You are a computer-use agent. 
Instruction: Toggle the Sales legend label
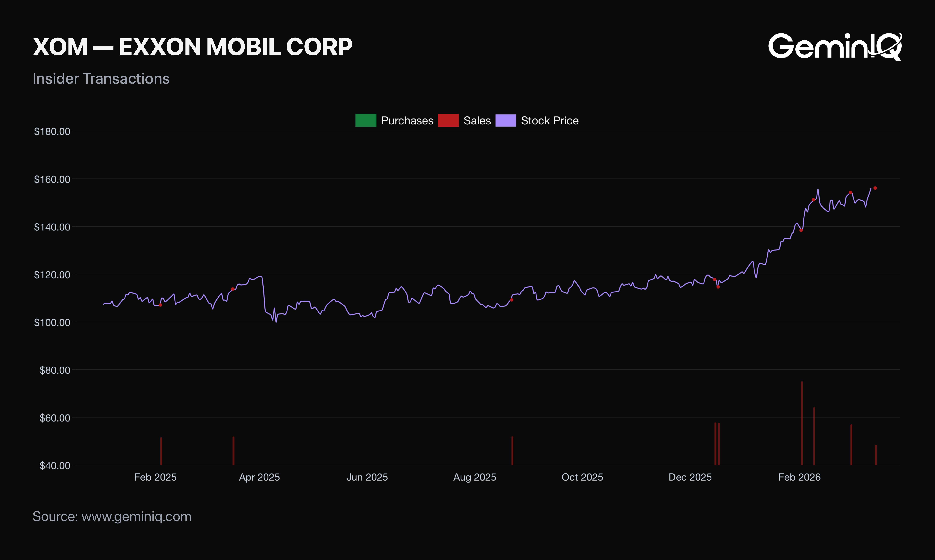[477, 121]
